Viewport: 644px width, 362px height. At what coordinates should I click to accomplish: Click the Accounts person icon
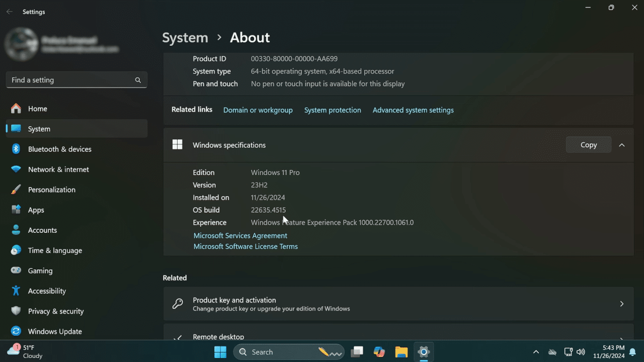pos(16,230)
